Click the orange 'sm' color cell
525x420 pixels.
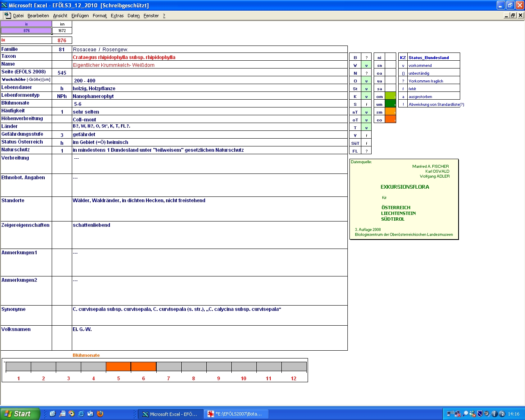click(x=390, y=112)
